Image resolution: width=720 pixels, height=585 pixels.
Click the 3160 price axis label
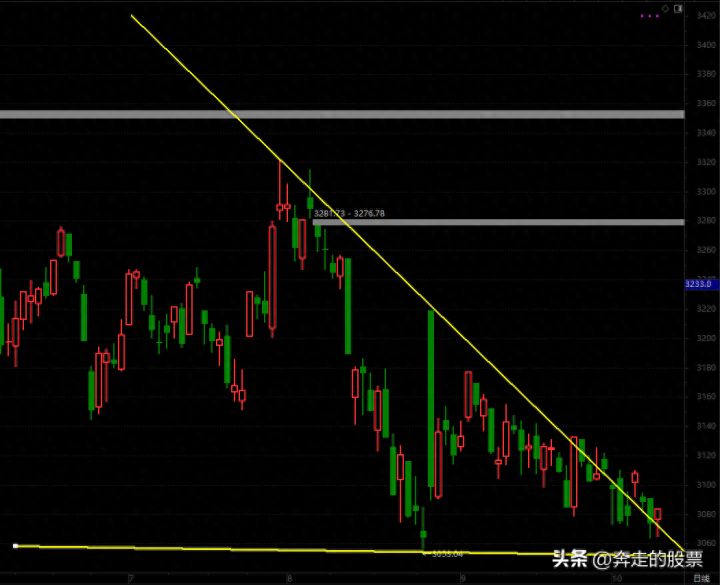click(706, 396)
